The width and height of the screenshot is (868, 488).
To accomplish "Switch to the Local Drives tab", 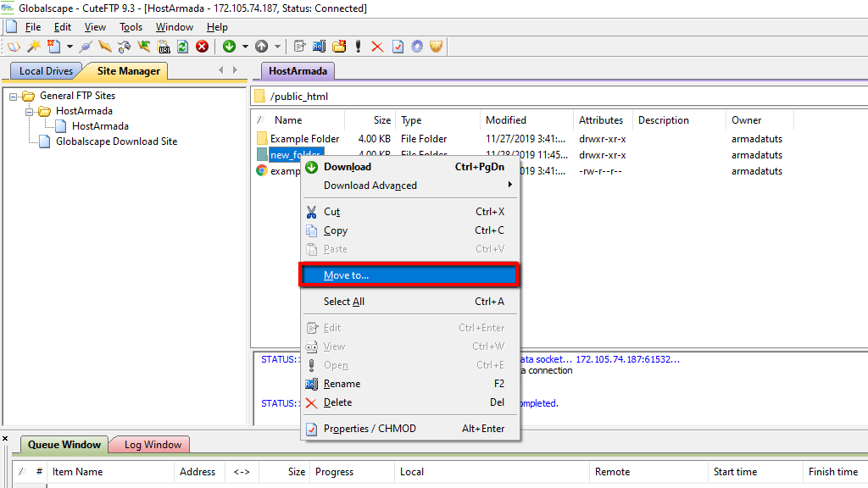I will (x=46, y=71).
